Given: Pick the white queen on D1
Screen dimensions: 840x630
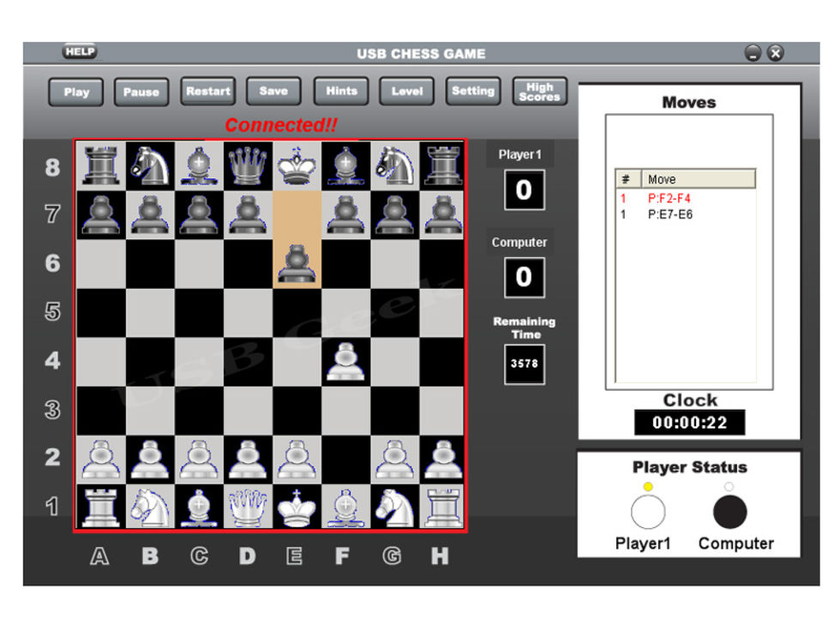Looking at the screenshot, I should click(248, 507).
